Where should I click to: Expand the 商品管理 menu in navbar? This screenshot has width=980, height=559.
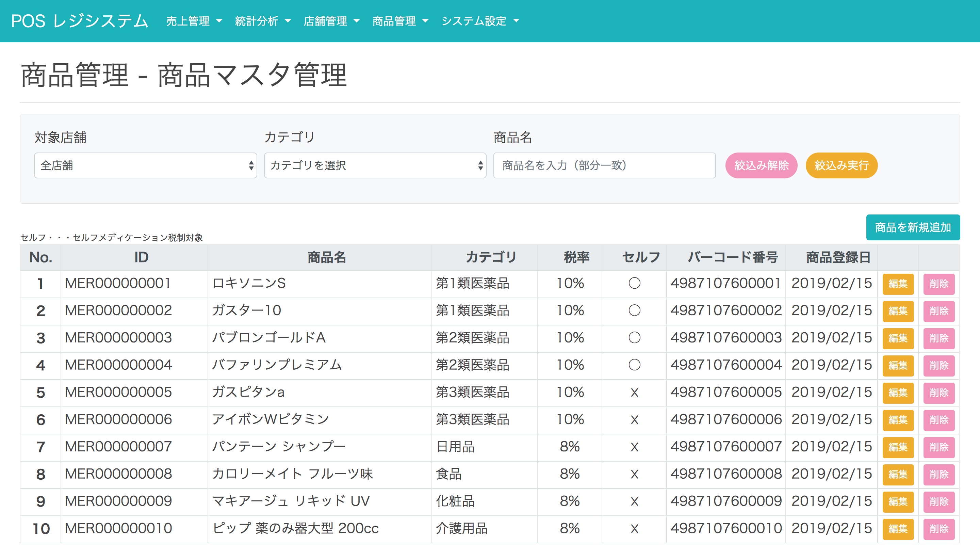pyautogui.click(x=400, y=21)
